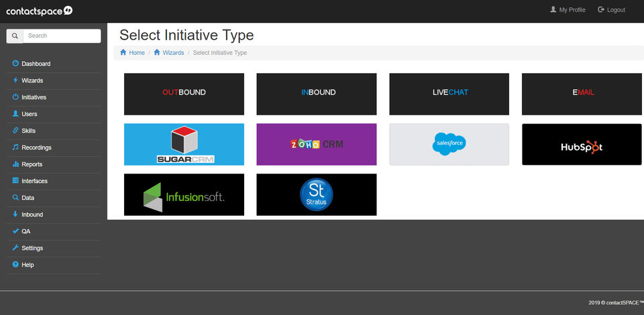The width and height of the screenshot is (644, 315).
Task: Choose the OUTBOUND initiative tile
Action: [x=184, y=93]
